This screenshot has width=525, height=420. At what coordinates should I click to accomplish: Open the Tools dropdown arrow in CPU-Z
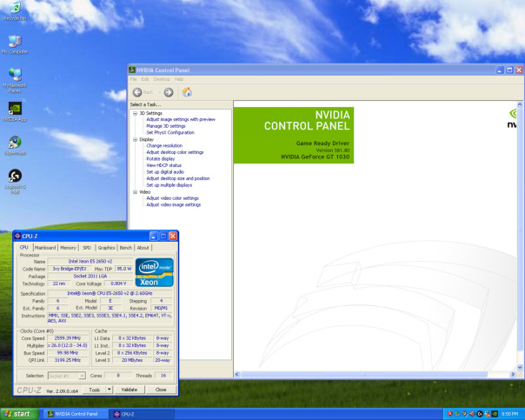pos(108,390)
